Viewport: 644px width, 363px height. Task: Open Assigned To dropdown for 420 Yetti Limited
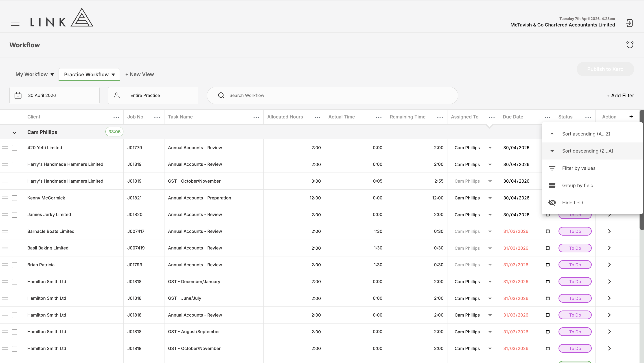coord(490,148)
